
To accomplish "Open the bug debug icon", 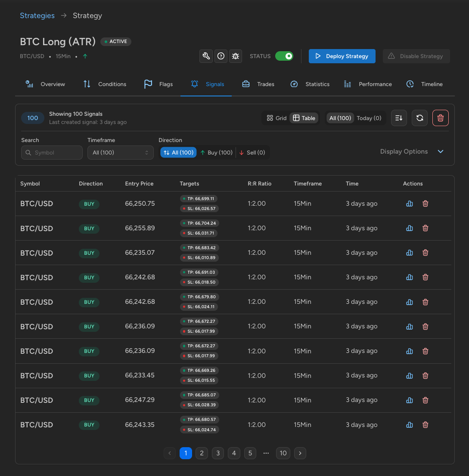I will pos(236,56).
